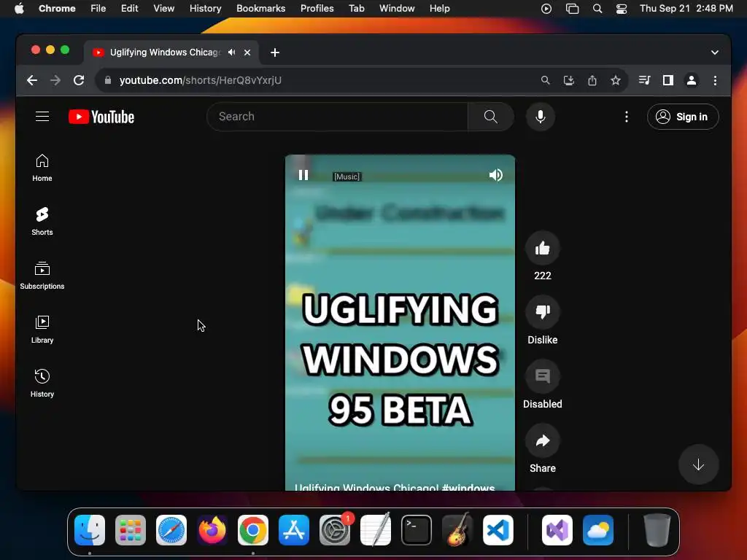This screenshot has width=747, height=560.
Task: Open Finder from the Dock
Action: pyautogui.click(x=90, y=530)
